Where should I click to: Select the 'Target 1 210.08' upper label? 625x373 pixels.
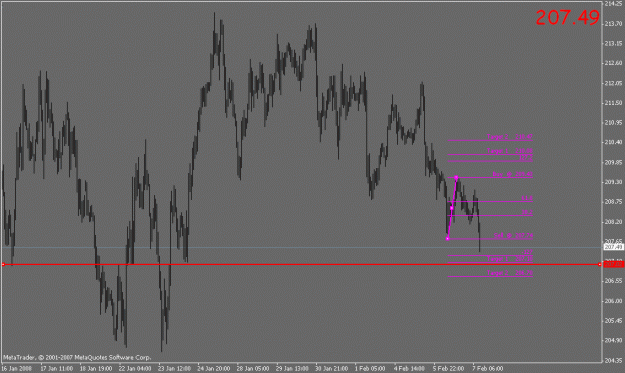tap(509, 151)
